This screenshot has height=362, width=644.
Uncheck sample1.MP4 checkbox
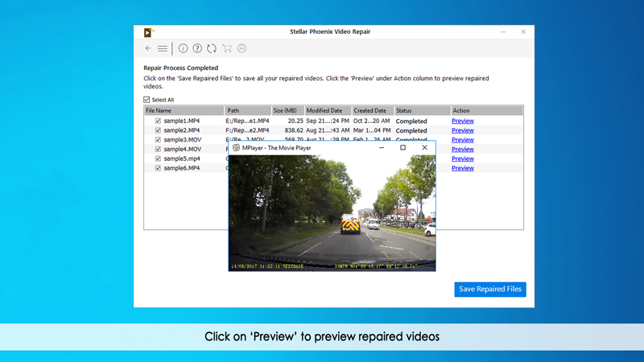point(158,121)
